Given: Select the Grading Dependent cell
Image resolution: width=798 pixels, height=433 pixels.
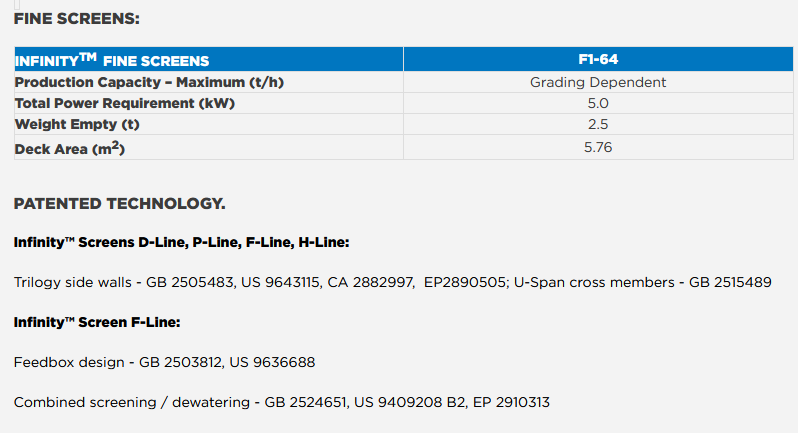Looking at the screenshot, I should (598, 83).
